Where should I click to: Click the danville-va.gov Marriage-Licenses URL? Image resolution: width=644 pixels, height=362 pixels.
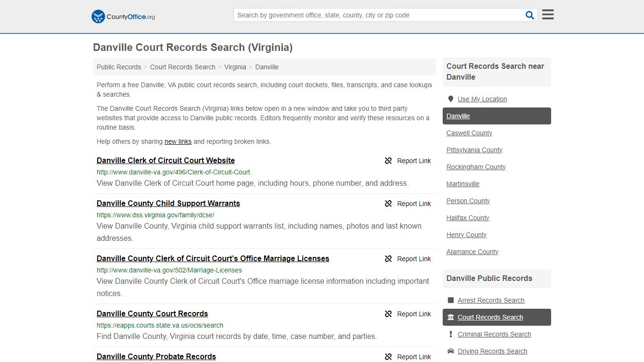pos(169,270)
